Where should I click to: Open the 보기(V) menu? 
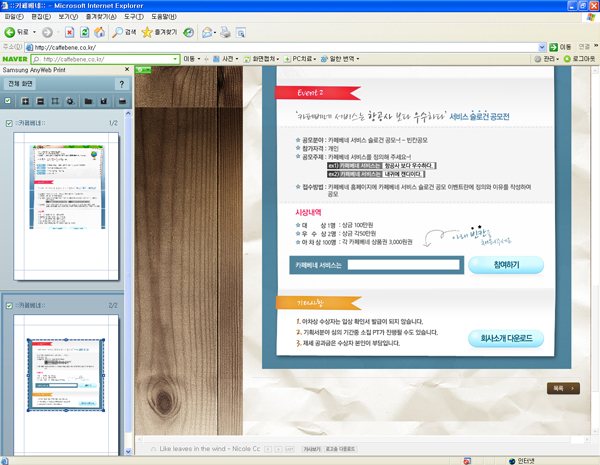(x=68, y=17)
